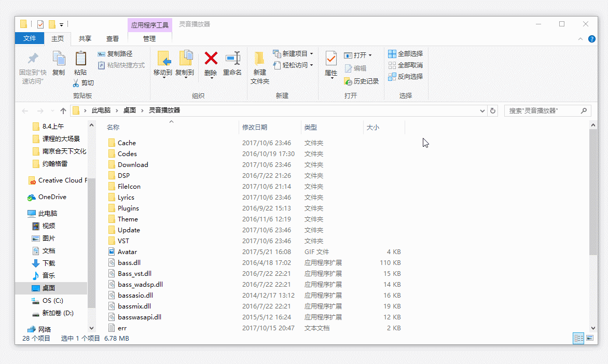Screen dimensions: 608x364
Task: Click 桌面 in the address breadcrumb
Action: click(x=130, y=110)
